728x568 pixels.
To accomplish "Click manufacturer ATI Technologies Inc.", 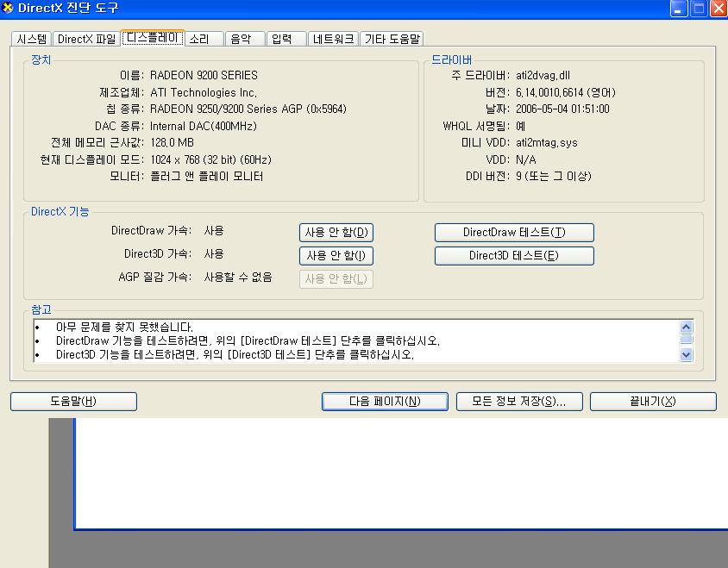I will (204, 92).
